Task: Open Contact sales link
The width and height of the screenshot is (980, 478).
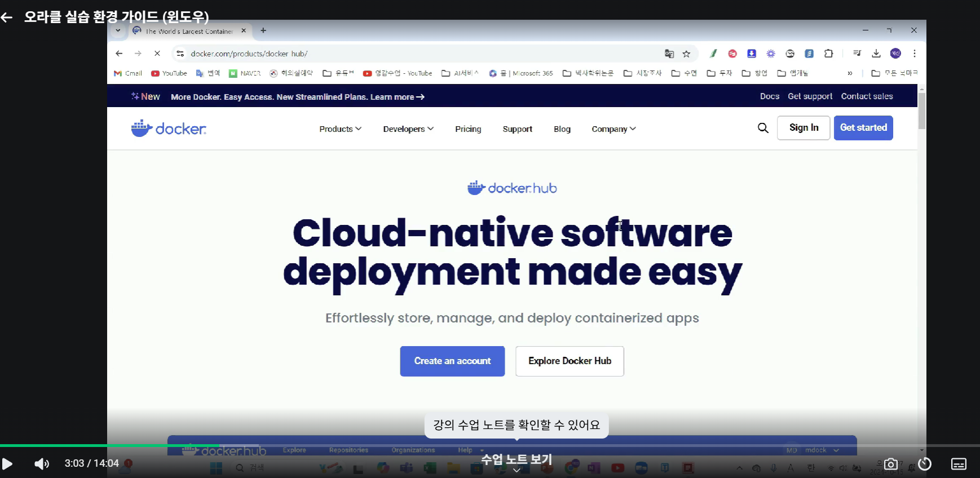Action: pyautogui.click(x=867, y=96)
